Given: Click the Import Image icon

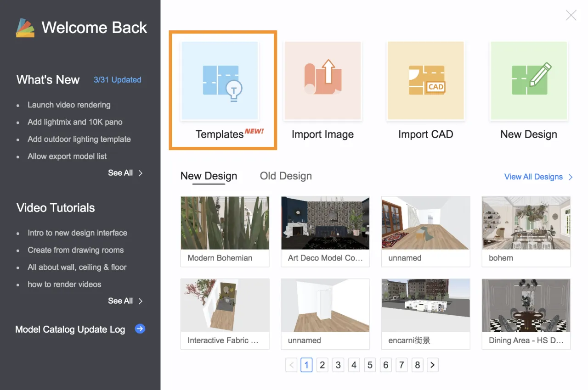Looking at the screenshot, I should 323,81.
